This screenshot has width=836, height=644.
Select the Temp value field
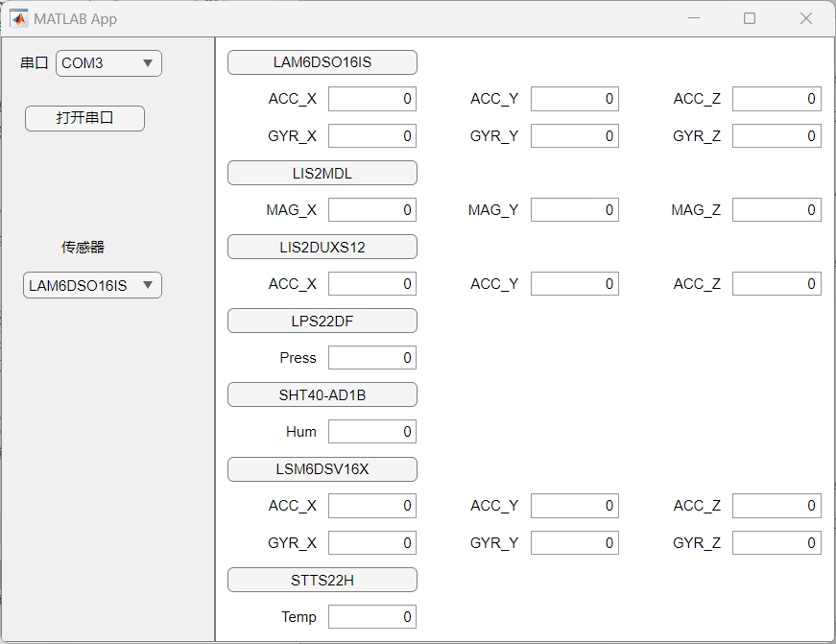point(372,617)
